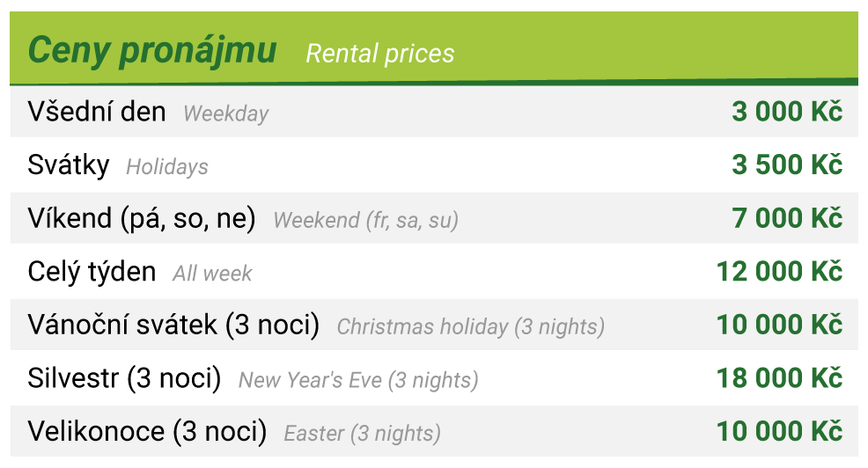868x468 pixels.
Task: Click the Holidays translation text
Action: click(x=167, y=167)
